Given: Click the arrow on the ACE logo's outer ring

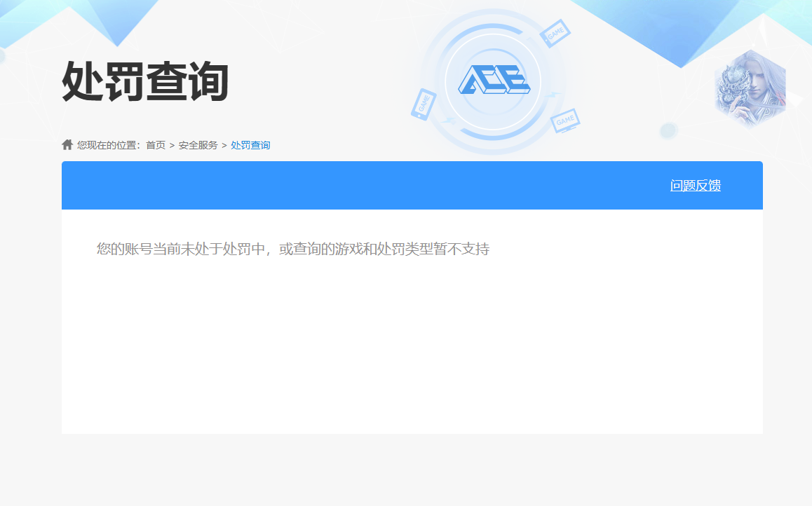Looking at the screenshot, I should tap(553, 94).
